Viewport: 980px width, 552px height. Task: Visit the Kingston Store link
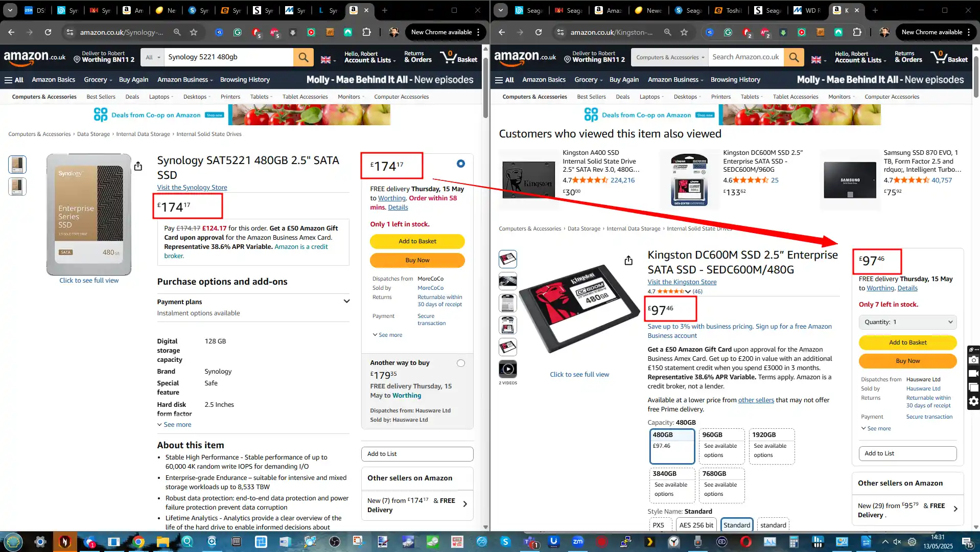pos(682,282)
